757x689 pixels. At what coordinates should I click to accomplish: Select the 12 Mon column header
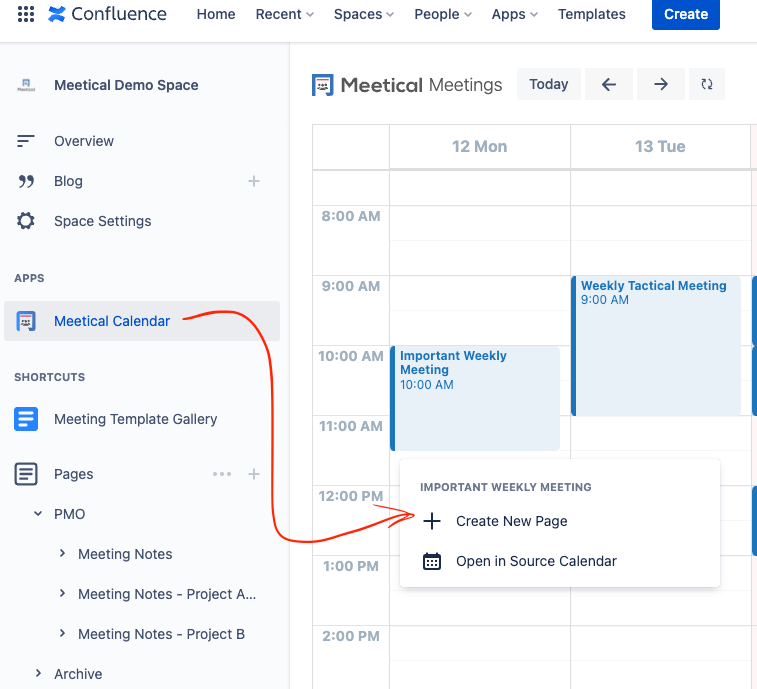pos(479,147)
